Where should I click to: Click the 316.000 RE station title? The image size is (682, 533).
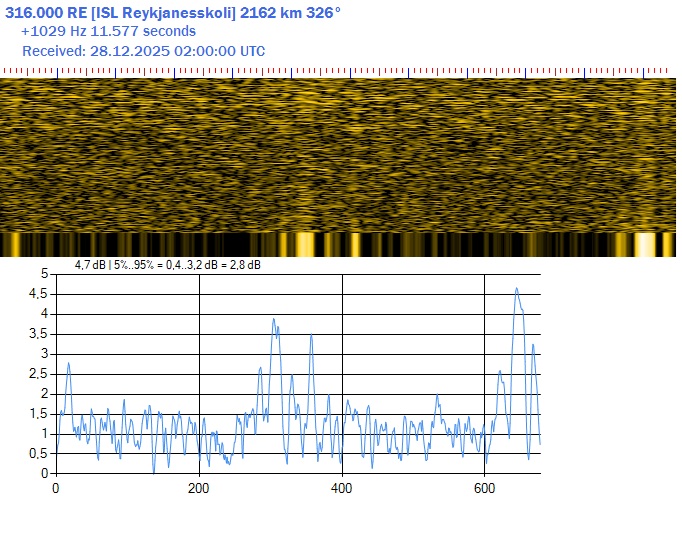(173, 12)
